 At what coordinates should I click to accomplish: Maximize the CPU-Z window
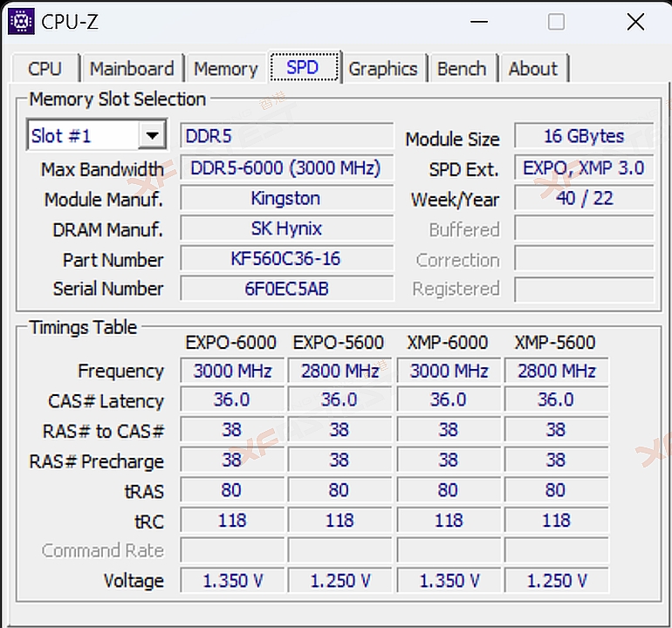click(x=556, y=22)
